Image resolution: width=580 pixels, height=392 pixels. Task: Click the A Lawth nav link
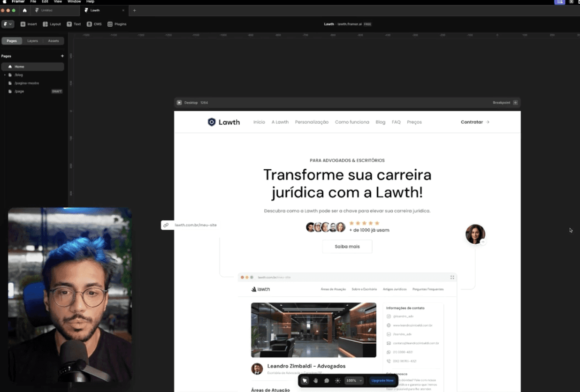[280, 122]
